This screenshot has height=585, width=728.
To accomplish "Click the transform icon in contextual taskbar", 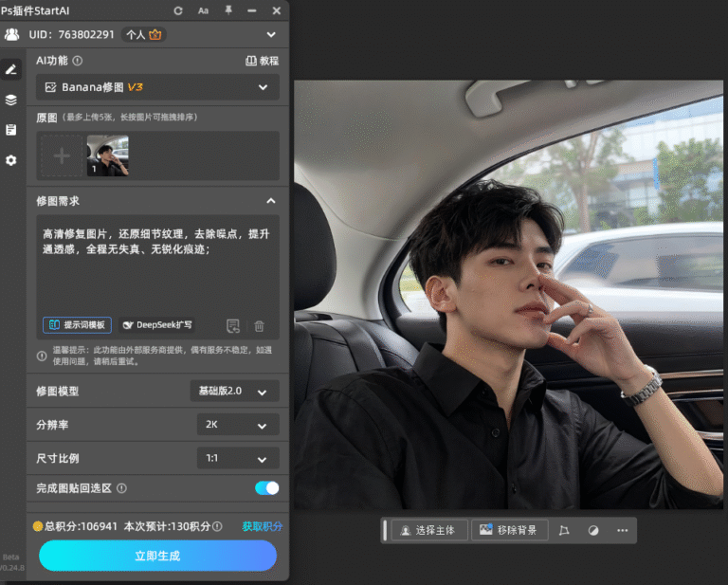I will click(564, 530).
